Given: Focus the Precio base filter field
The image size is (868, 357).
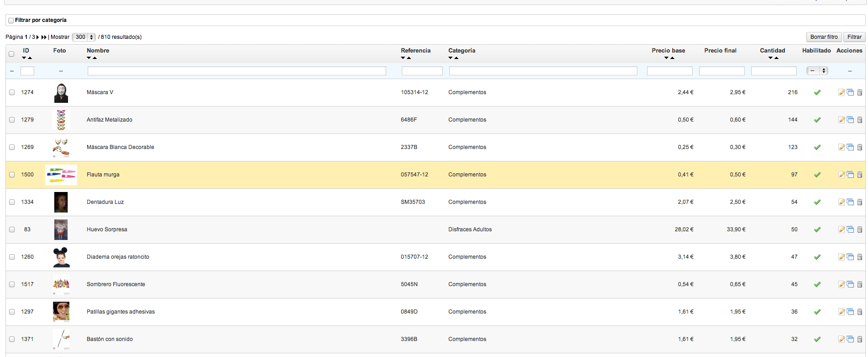Looking at the screenshot, I should [x=670, y=71].
